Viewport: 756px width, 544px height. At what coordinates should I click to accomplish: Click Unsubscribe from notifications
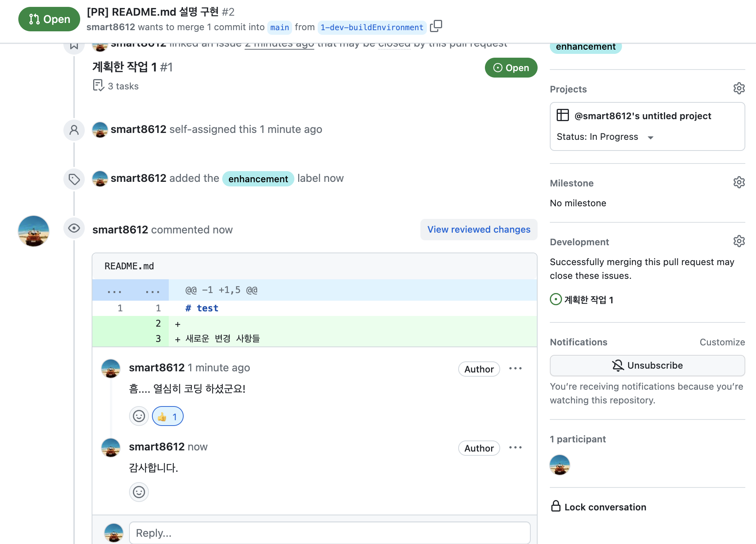point(647,366)
